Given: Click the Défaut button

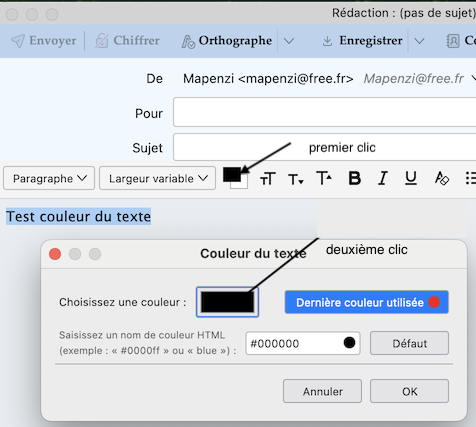Looking at the screenshot, I should pyautogui.click(x=409, y=343).
